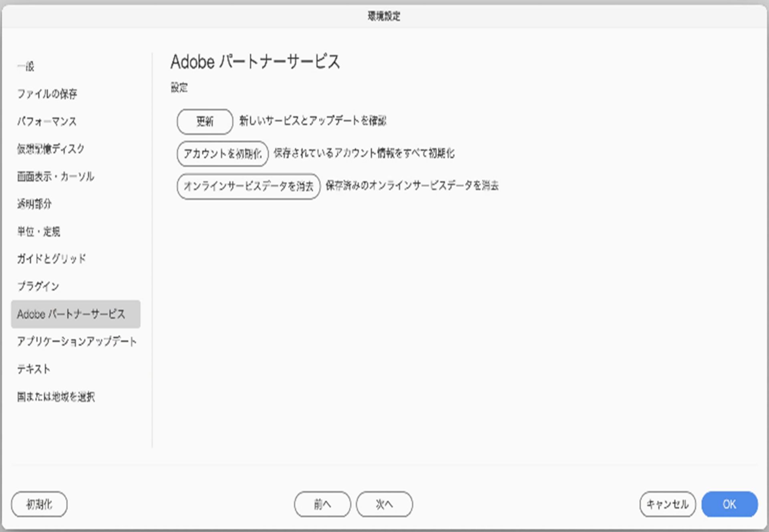Image resolution: width=769 pixels, height=532 pixels.
Task: Open the 一般 preferences section
Action: pos(26,66)
